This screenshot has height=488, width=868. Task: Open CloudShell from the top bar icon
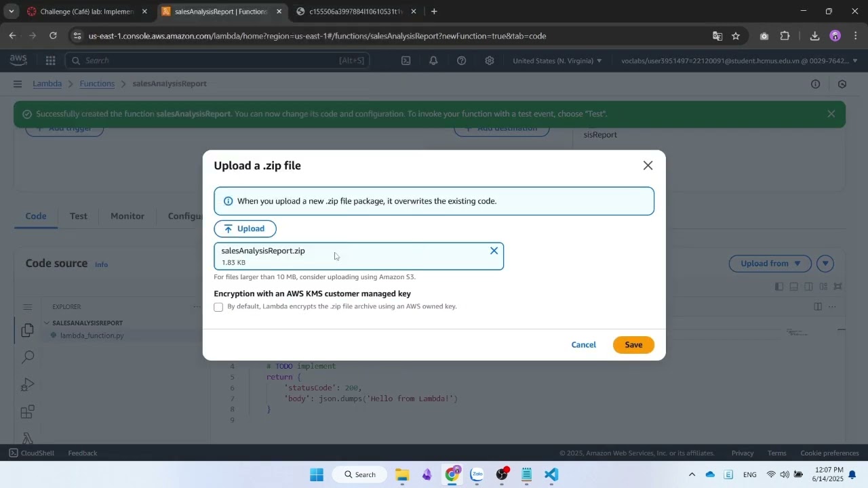pos(406,60)
